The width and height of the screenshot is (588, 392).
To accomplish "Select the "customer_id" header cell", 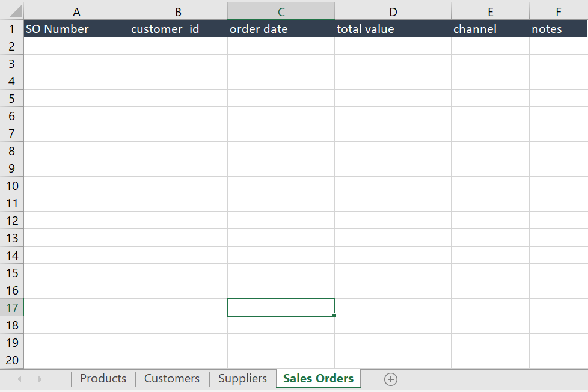I will 178,29.
